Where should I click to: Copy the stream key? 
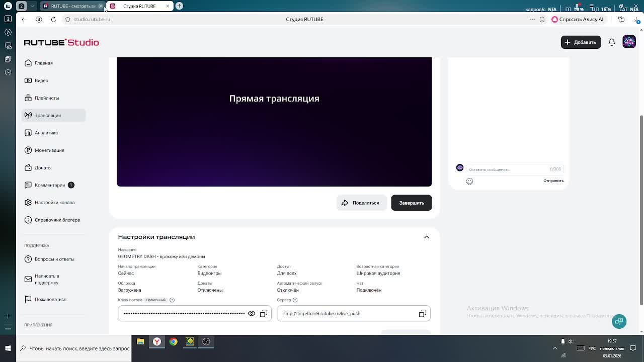(264, 313)
